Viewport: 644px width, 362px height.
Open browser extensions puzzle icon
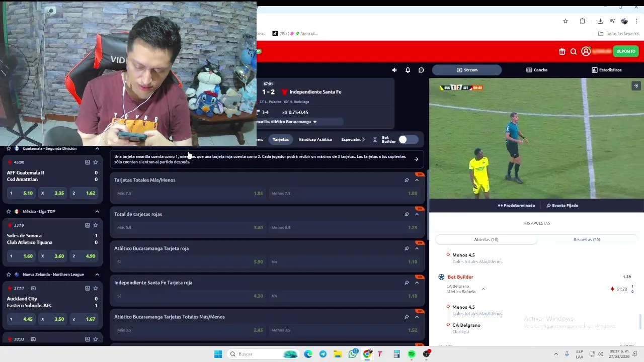[582, 21]
